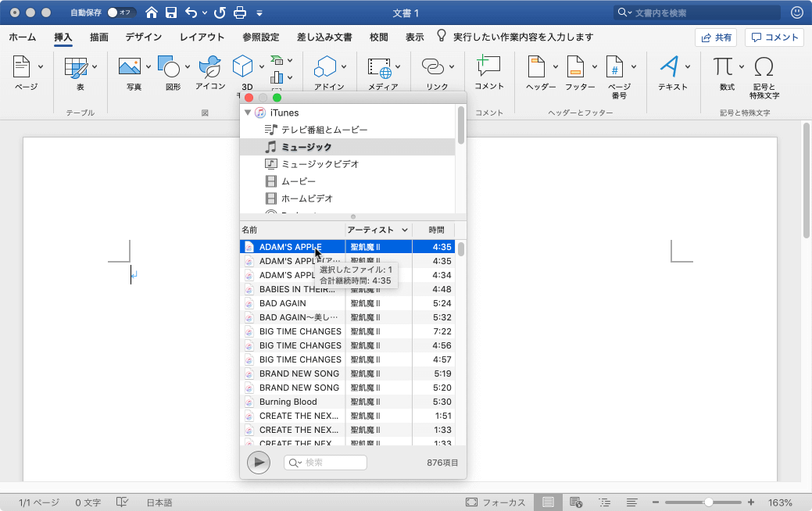This screenshot has height=511, width=812.
Task: Expand 表 table dropdown arrow
Action: tap(95, 66)
